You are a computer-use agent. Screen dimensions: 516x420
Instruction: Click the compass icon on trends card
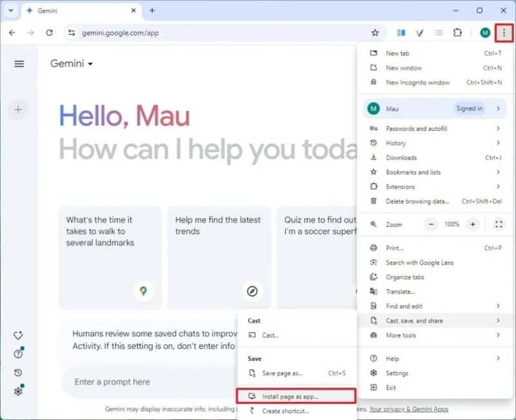pos(252,291)
